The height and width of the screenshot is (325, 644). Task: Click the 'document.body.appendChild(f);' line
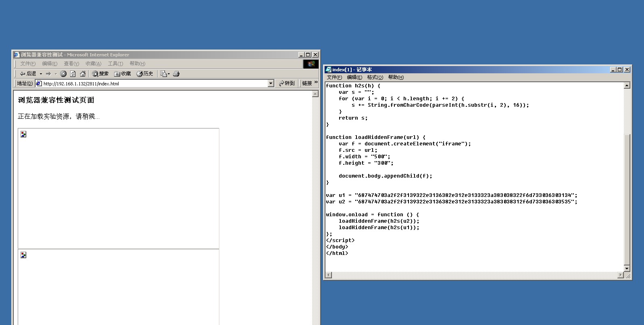point(386,176)
